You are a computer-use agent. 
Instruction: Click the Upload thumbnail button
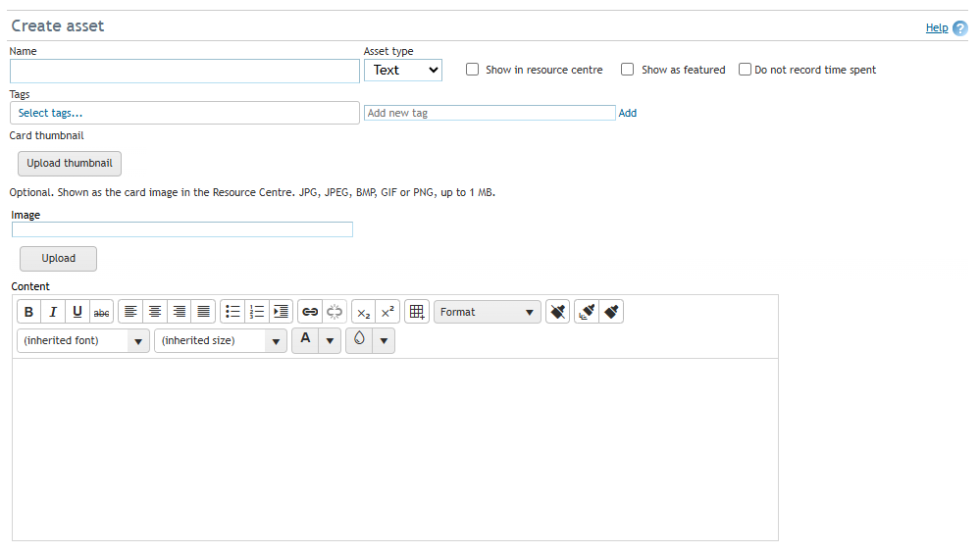(70, 164)
